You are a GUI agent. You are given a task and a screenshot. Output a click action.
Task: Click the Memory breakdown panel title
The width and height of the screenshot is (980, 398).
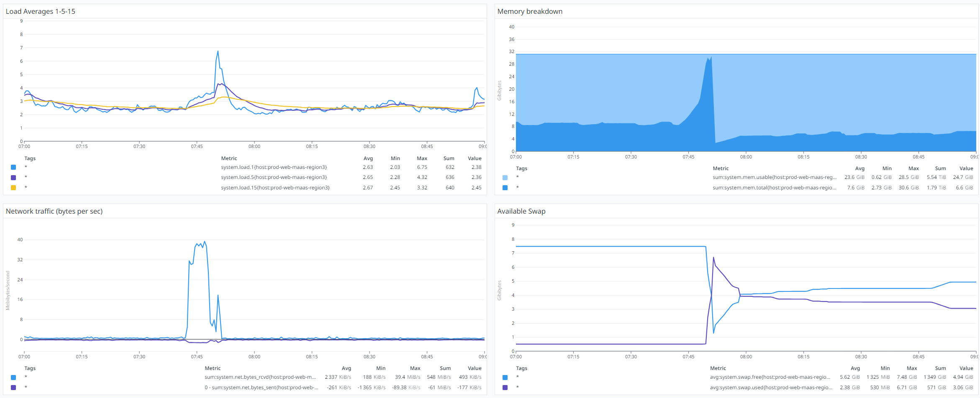[x=529, y=11]
